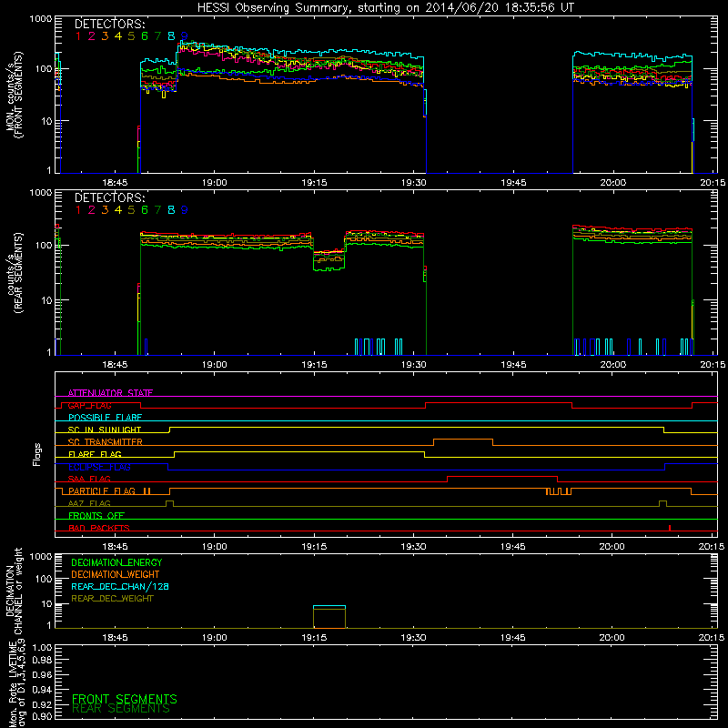728x728 pixels.
Task: Click the 0.96 livetime axis tick label
Action: (x=42, y=674)
